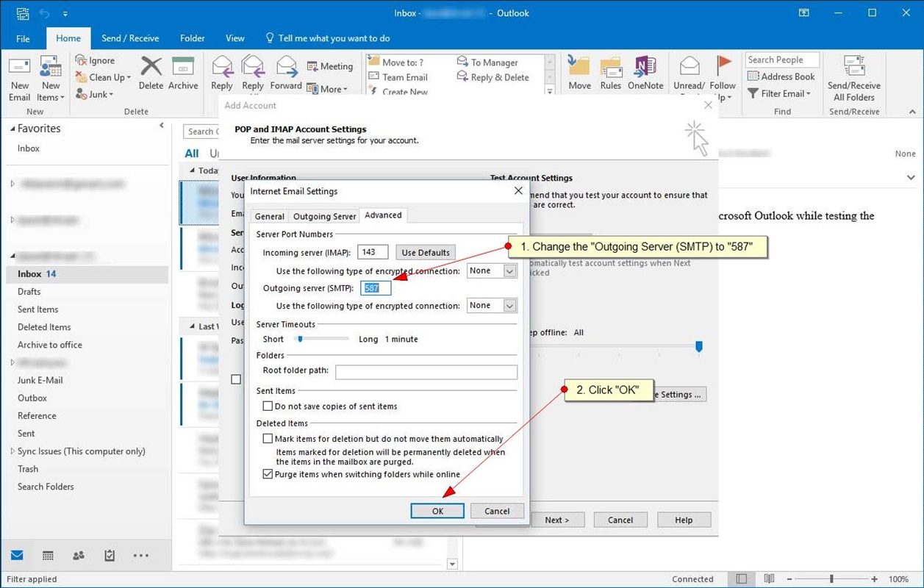Switch to Normal view in status bar
Image resolution: width=924 pixels, height=588 pixels.
pos(742,579)
